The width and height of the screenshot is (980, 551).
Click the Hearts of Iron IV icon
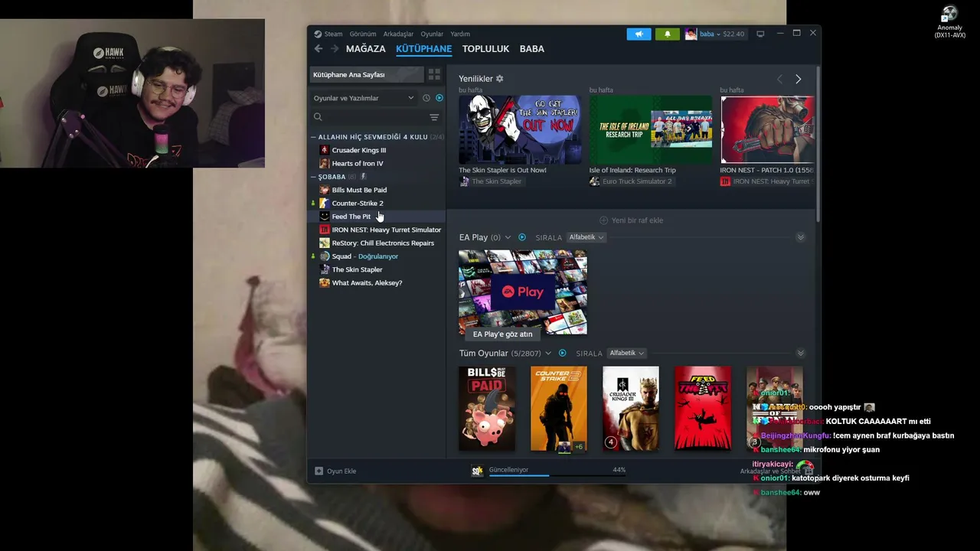click(325, 163)
